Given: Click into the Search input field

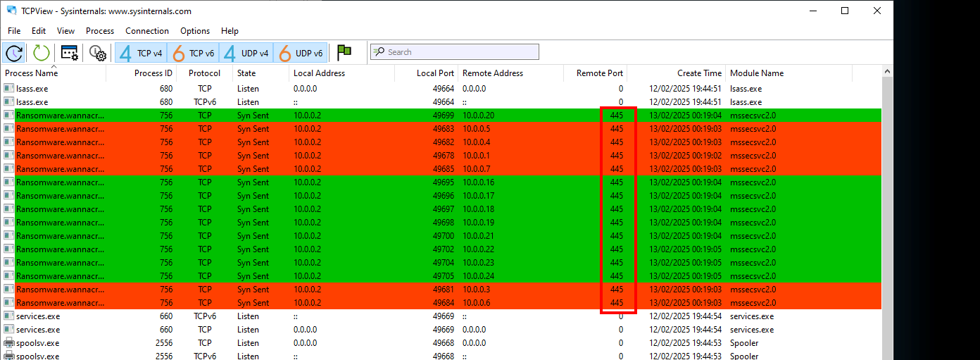Looking at the screenshot, I should coord(455,52).
